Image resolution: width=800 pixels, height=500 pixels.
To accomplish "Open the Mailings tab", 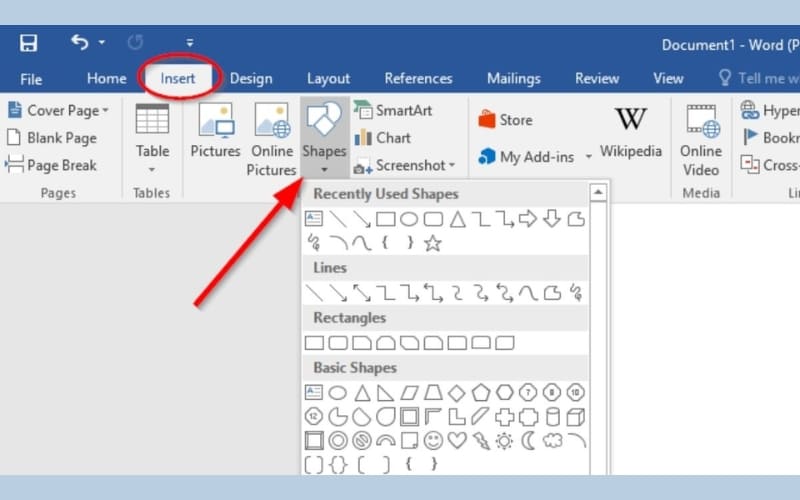I will [514, 79].
